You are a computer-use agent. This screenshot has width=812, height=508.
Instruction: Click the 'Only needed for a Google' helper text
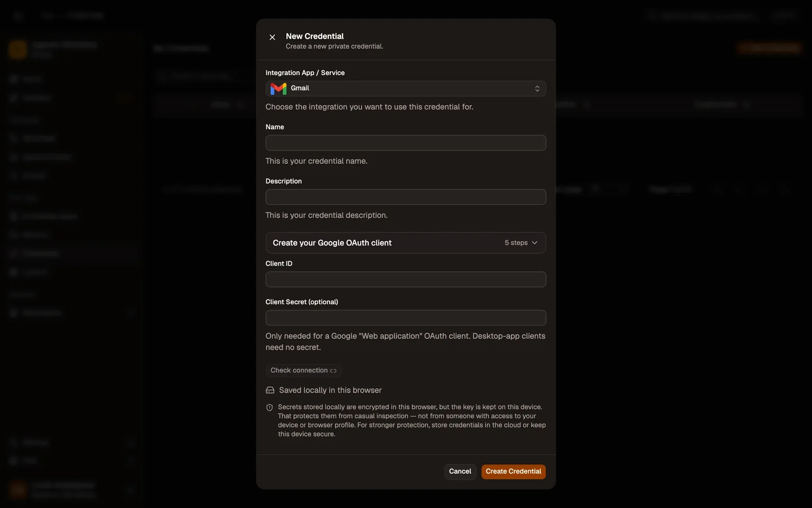tap(405, 341)
